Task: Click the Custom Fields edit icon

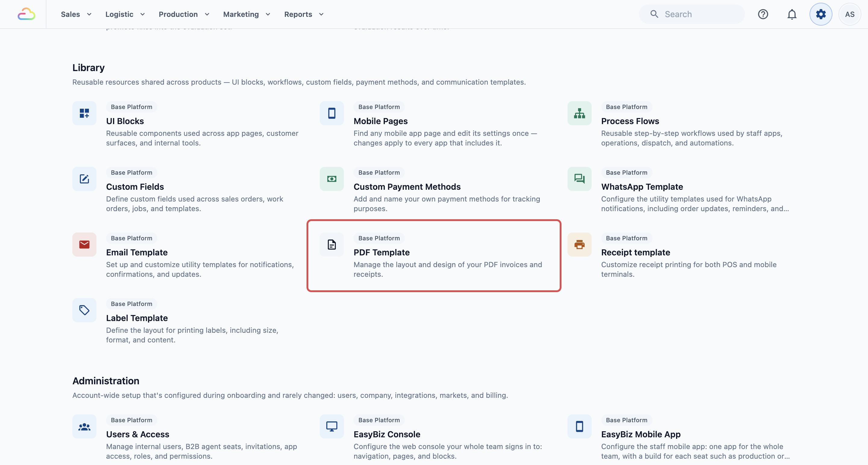Action: pyautogui.click(x=84, y=179)
